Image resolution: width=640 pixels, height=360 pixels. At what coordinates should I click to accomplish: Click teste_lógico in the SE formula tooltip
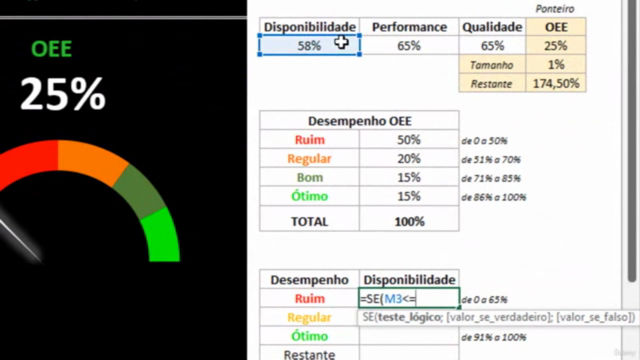pyautogui.click(x=410, y=317)
